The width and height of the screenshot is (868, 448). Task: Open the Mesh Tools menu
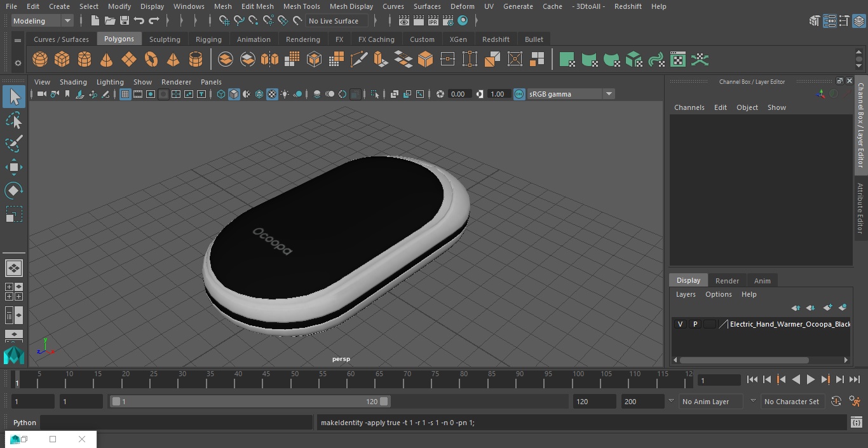[x=301, y=6]
